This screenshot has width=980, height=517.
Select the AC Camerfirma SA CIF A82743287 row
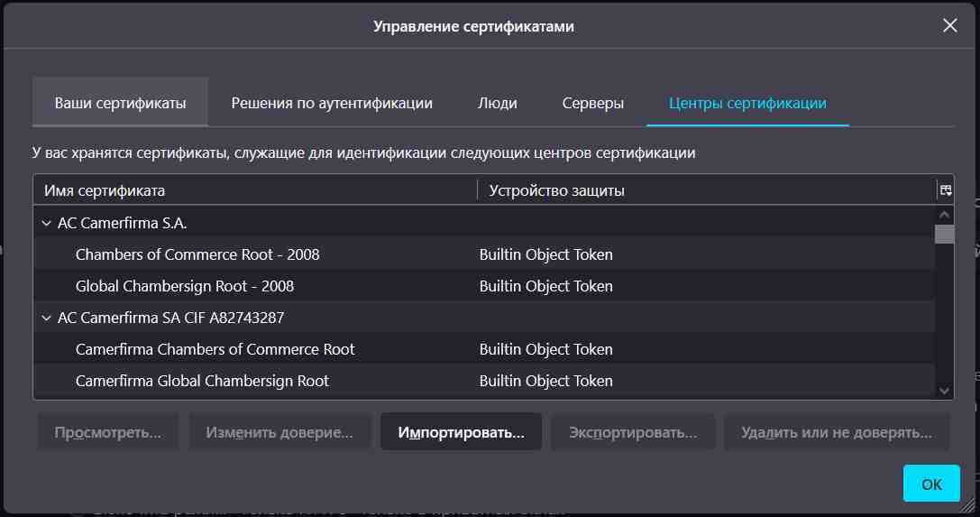click(484, 318)
